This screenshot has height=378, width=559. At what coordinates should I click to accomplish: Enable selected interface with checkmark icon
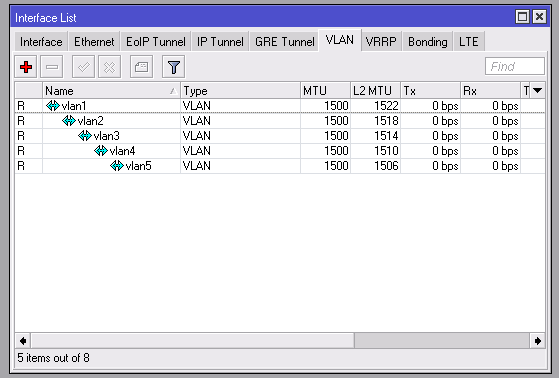coord(83,67)
